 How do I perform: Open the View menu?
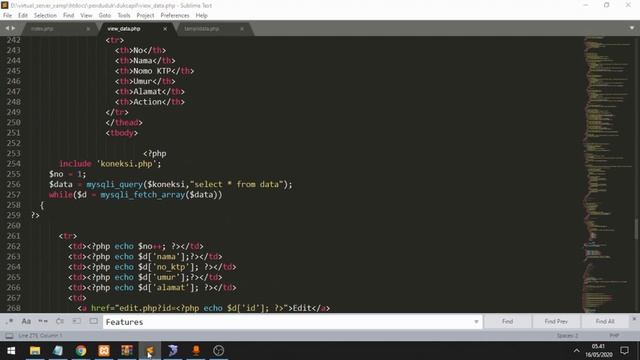coord(86,16)
